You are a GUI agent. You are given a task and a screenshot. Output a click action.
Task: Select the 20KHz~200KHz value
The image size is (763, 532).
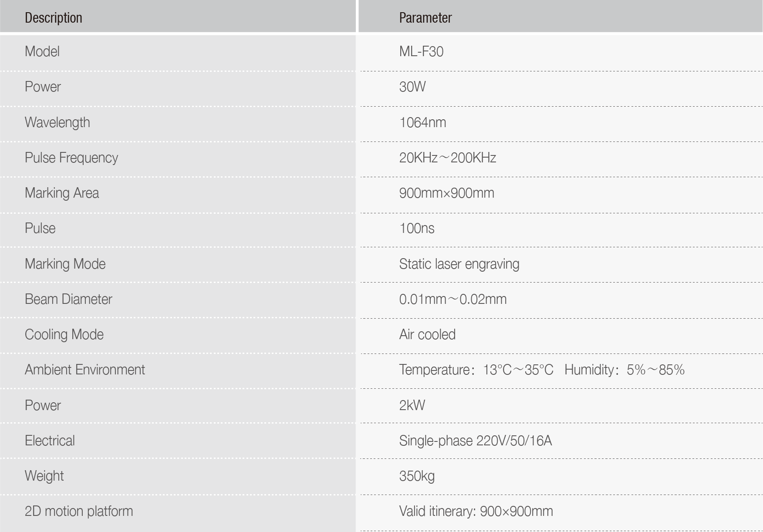point(448,158)
